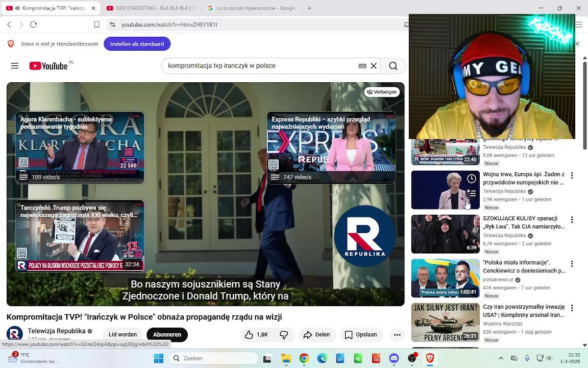The image size is (588, 368).
Task: Bookmark this page in Brave
Action: (96, 25)
